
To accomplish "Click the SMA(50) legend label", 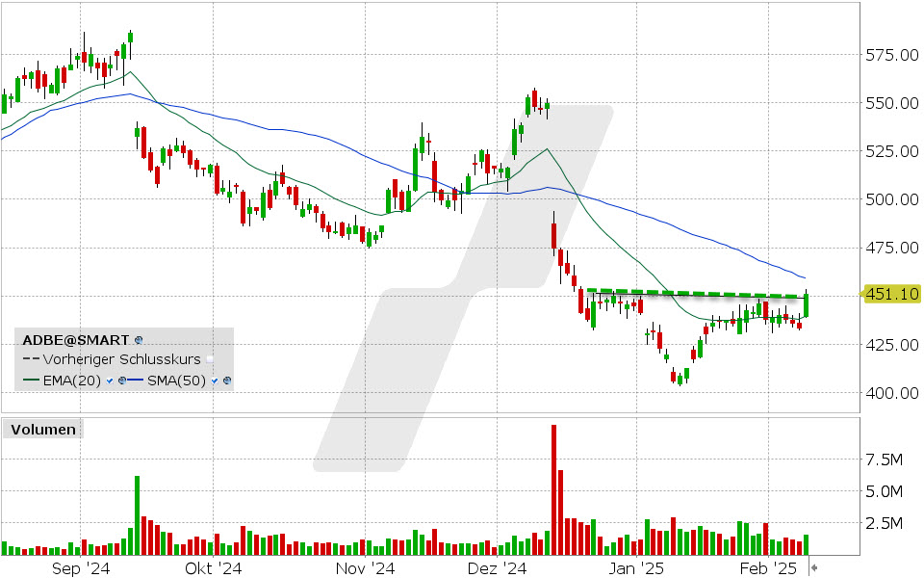I will [176, 381].
